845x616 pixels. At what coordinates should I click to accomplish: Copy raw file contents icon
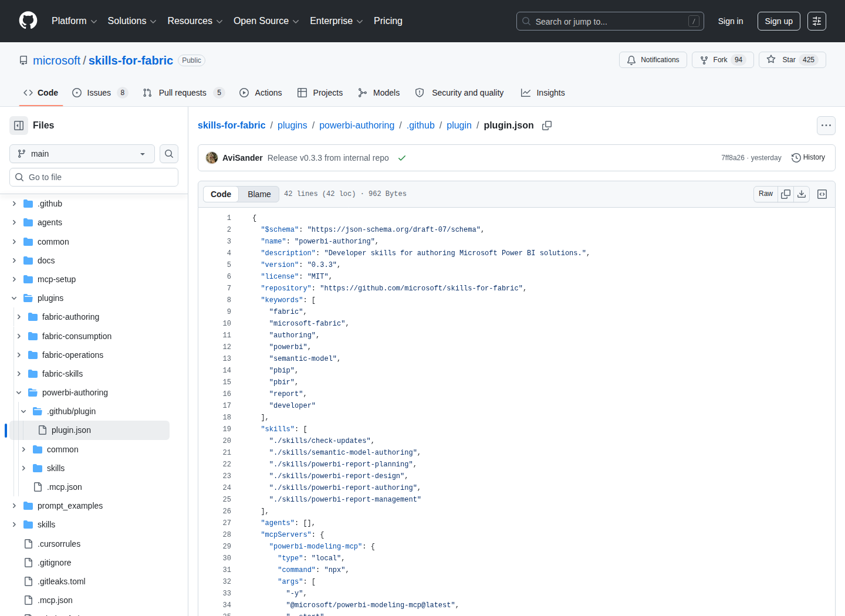click(786, 194)
